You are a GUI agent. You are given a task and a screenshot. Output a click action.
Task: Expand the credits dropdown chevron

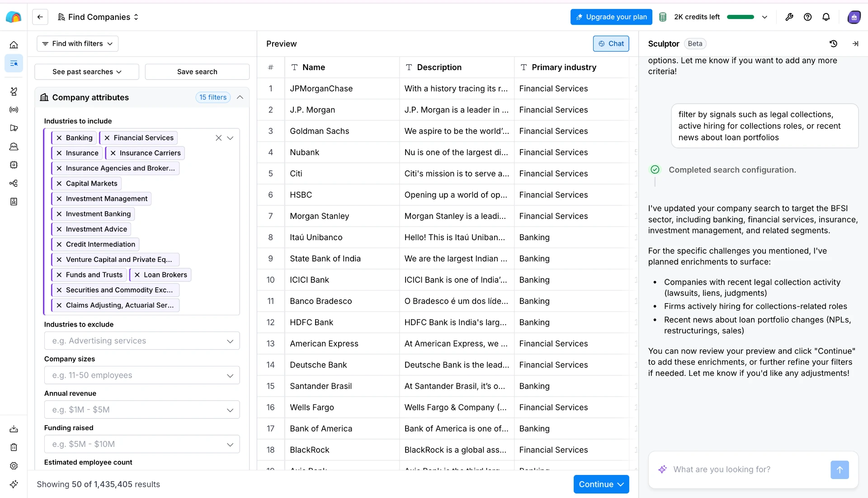click(764, 17)
